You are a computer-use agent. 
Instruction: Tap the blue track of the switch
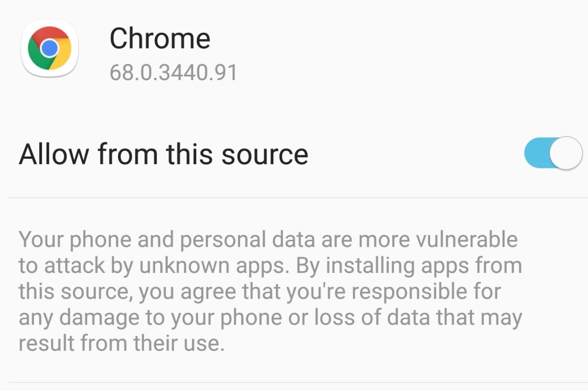point(536,153)
